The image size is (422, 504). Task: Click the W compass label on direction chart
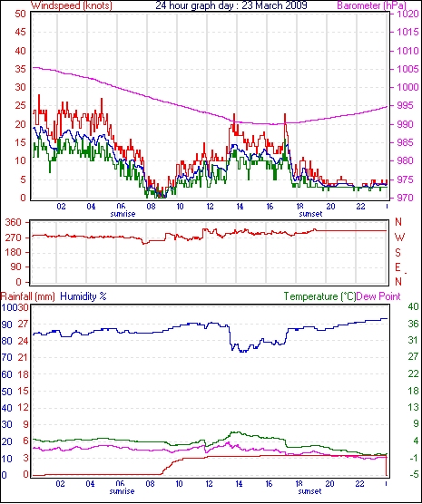pos(399,237)
